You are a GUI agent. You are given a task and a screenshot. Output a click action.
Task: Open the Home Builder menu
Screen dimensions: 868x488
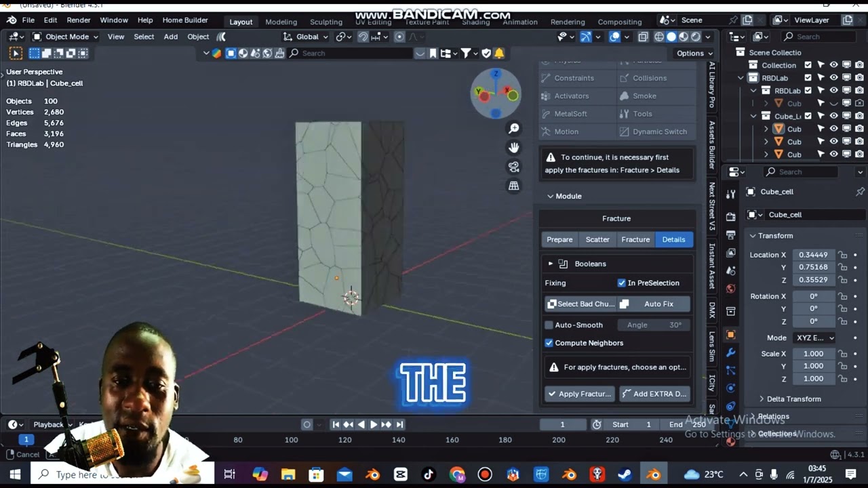point(185,20)
